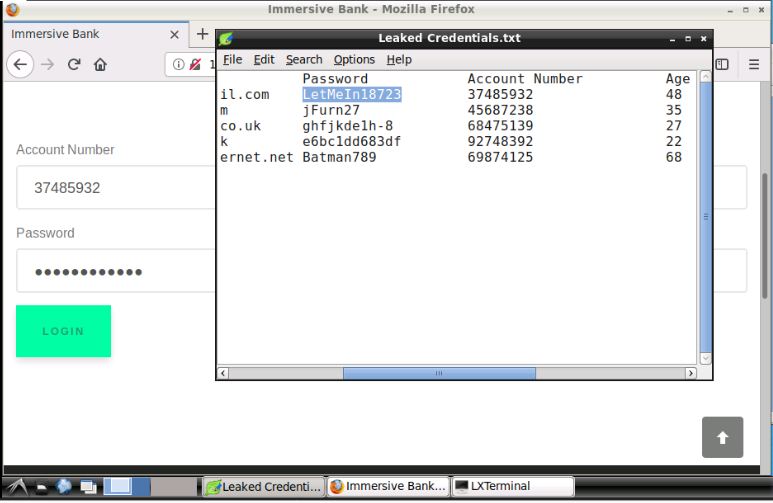This screenshot has height=503, width=773.
Task: Click the Age column header text
Action: [x=677, y=78]
